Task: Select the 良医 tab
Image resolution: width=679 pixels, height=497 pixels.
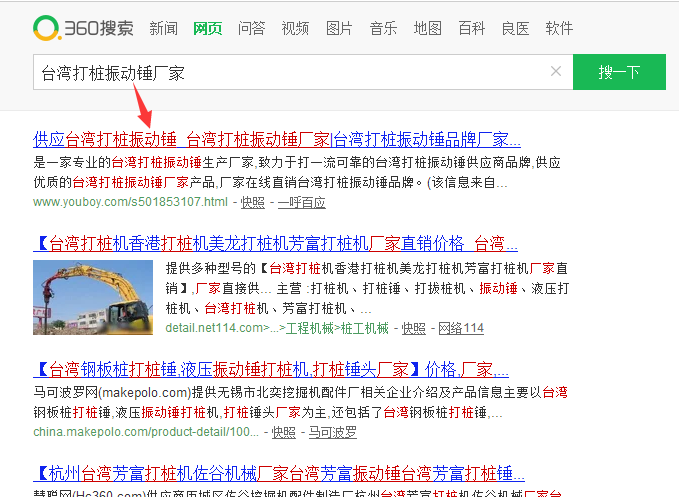Action: 515,29
